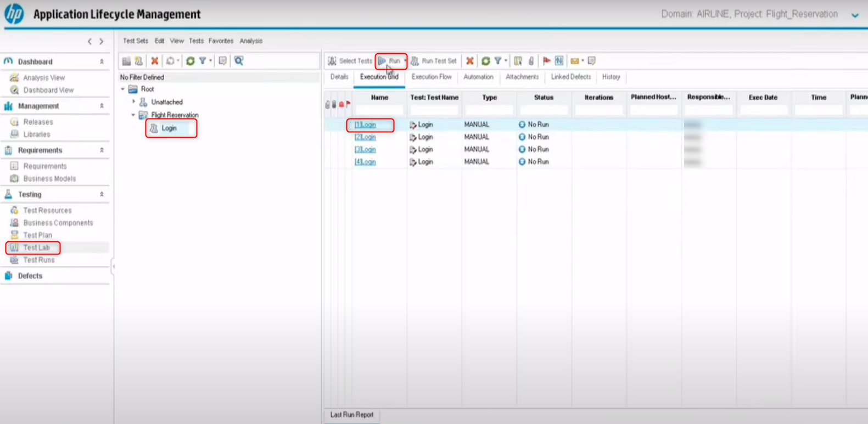
Task: Open Test Plan in the Testing sidebar
Action: (37, 235)
